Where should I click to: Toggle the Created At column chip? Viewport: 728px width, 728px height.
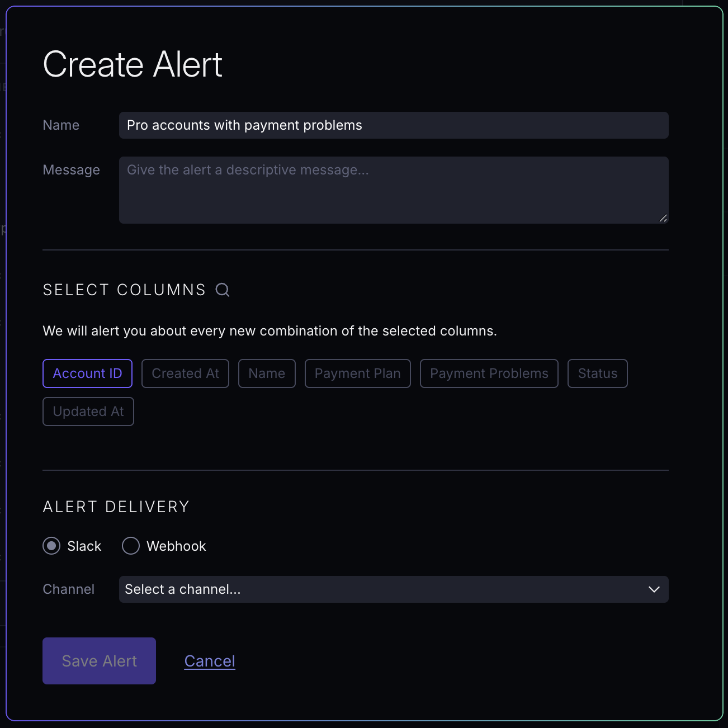pyautogui.click(x=185, y=374)
